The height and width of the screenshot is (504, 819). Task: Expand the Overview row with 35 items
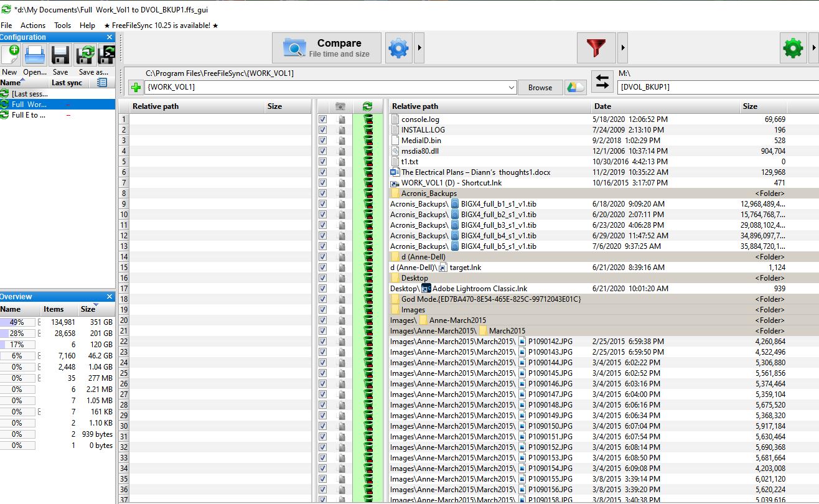[x=39, y=378]
